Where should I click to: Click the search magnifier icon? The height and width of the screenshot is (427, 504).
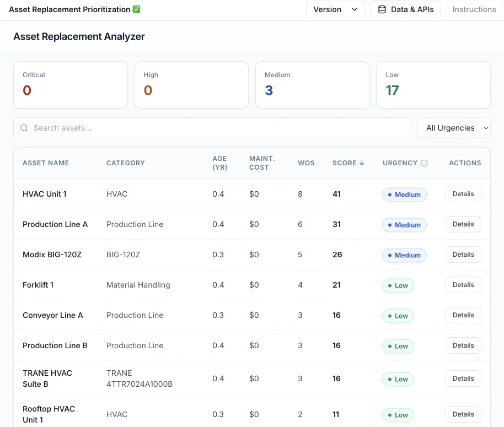tap(24, 128)
